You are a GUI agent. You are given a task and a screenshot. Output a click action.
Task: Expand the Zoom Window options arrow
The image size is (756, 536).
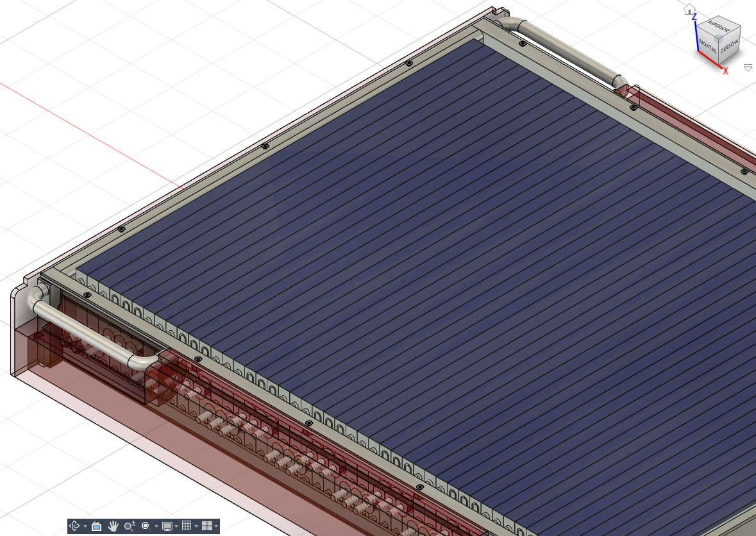coord(156,527)
